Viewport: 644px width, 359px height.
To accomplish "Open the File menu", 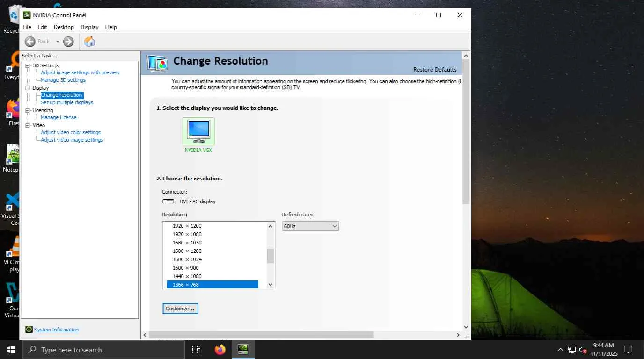I will 27,27.
